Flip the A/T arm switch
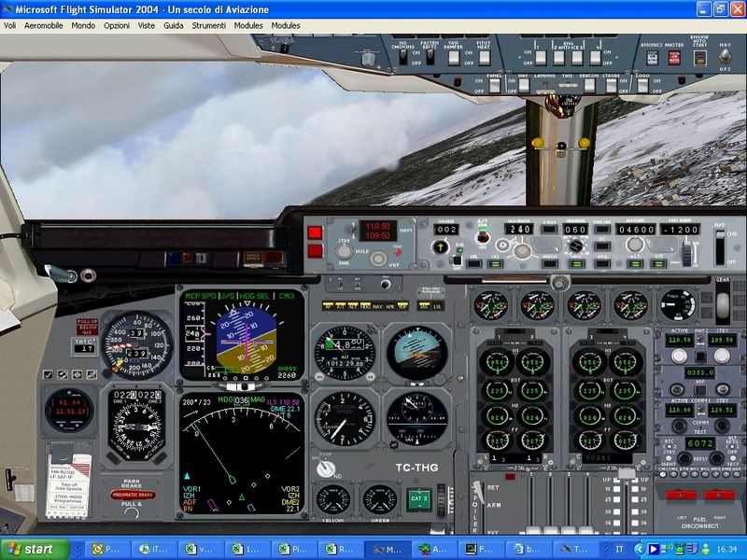The width and height of the screenshot is (747, 560). [x=483, y=237]
